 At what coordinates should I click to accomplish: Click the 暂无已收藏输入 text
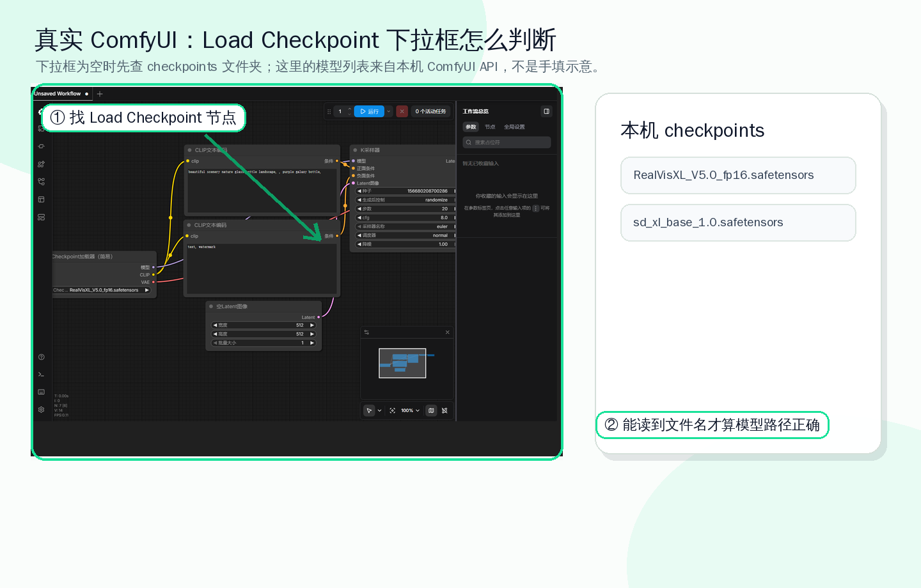pos(480,164)
